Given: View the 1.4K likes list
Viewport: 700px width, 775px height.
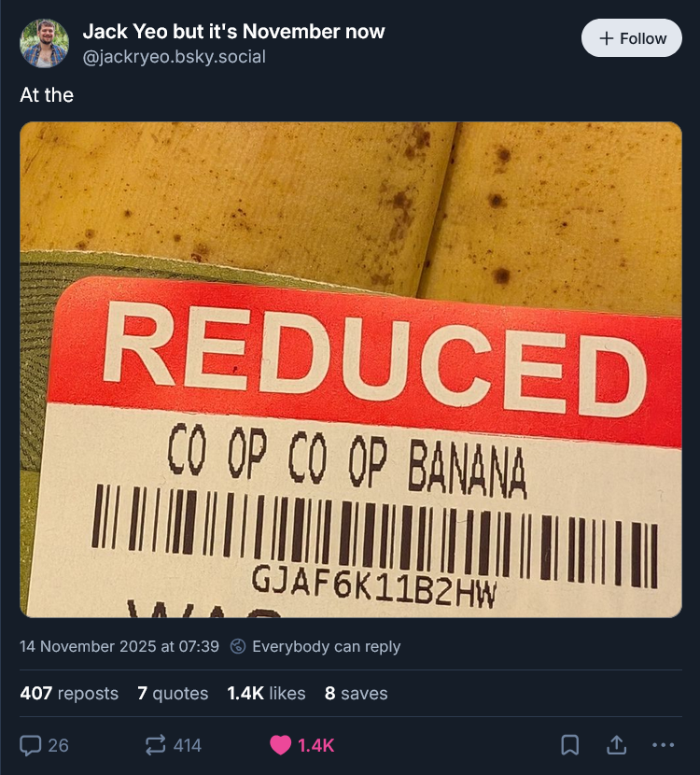Looking at the screenshot, I should 266,694.
